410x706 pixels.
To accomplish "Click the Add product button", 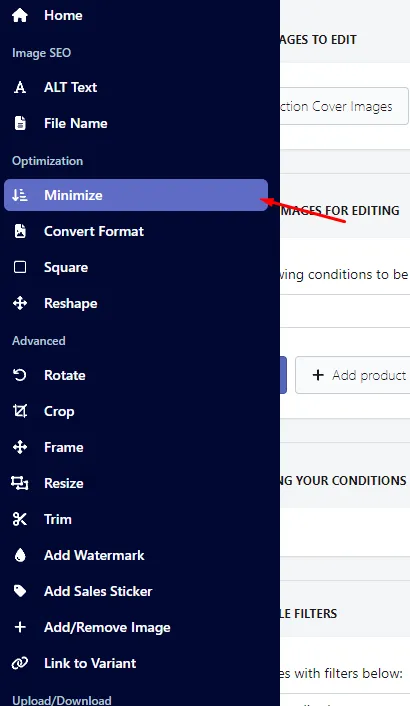I will pyautogui.click(x=353, y=375).
